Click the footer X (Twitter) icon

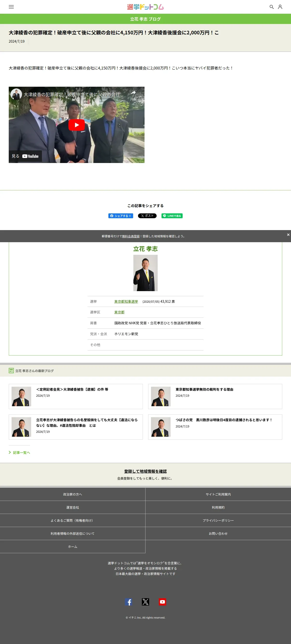pos(145,602)
